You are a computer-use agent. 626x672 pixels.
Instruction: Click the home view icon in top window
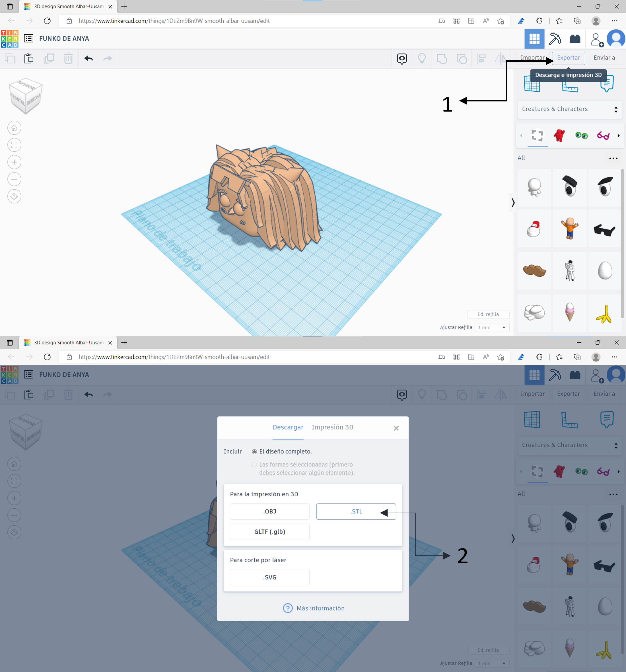pos(14,128)
